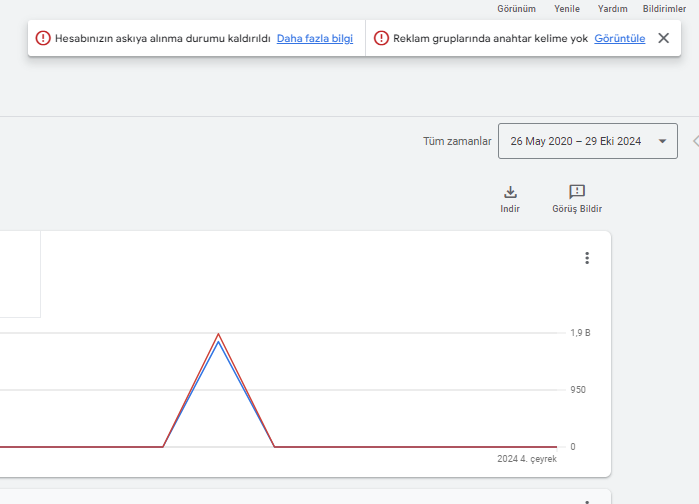Open the Yardım menu
The width and height of the screenshot is (699, 504).
tap(613, 9)
